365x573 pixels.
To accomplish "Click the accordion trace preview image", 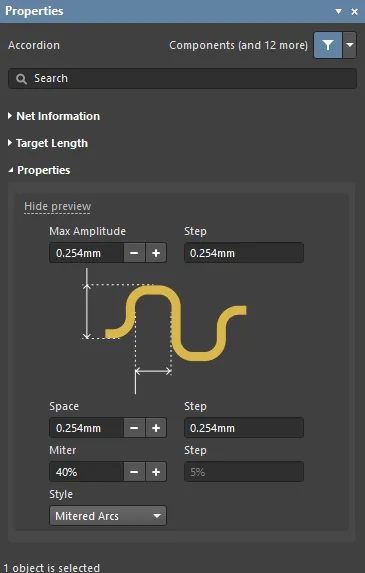I will tap(164, 331).
